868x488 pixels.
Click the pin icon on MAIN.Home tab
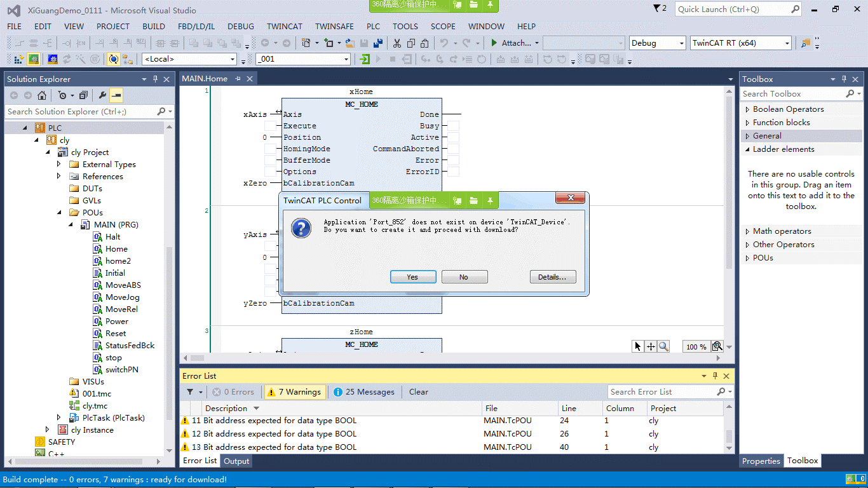238,79
